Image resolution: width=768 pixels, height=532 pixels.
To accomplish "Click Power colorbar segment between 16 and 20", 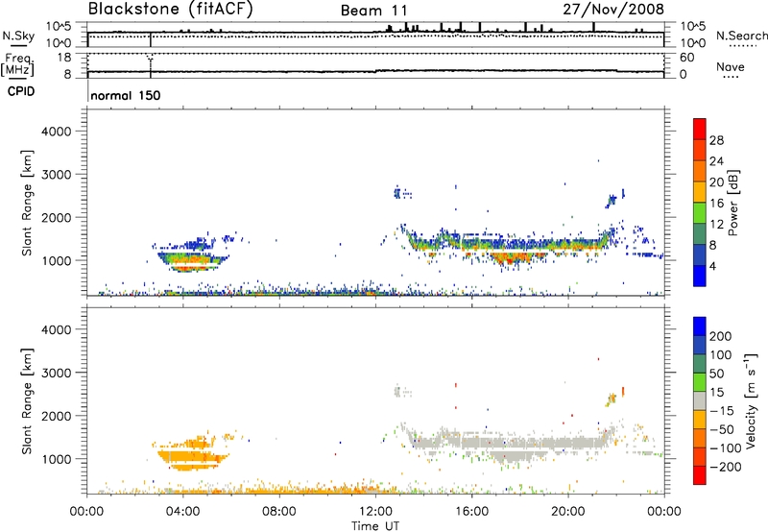I will pyautogui.click(x=700, y=192).
